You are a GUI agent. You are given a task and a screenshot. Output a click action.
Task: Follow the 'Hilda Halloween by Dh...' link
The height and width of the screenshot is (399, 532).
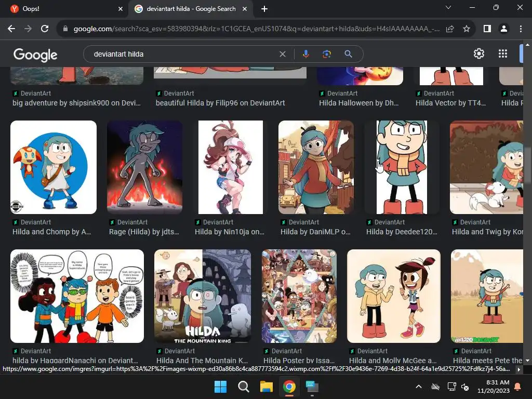[358, 103]
